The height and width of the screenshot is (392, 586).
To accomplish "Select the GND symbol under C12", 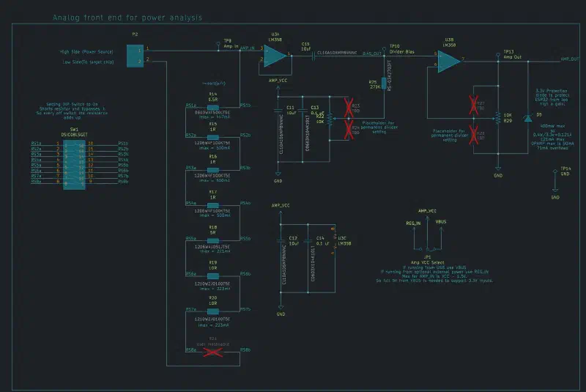I will (x=281, y=307).
